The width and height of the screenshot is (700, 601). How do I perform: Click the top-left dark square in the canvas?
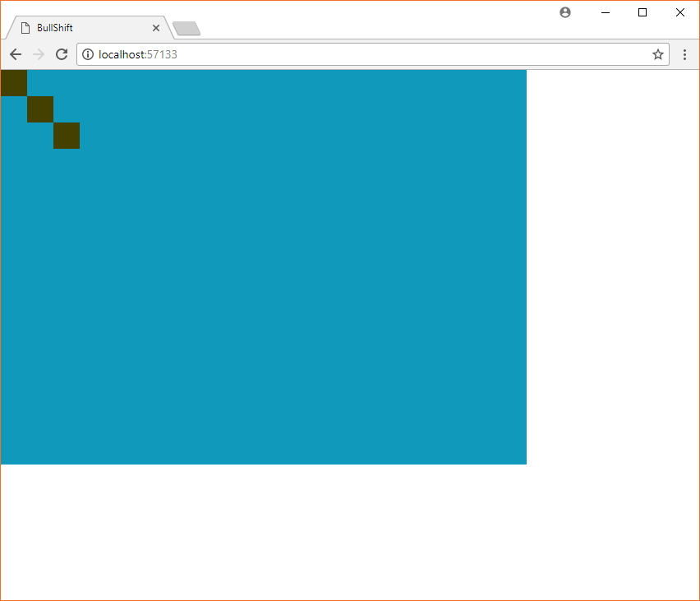click(x=14, y=83)
